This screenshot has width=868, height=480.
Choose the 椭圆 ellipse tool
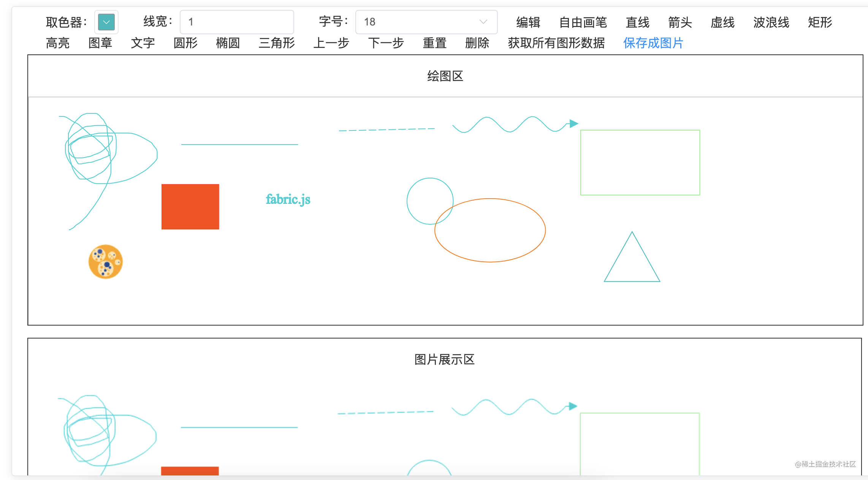coord(228,43)
